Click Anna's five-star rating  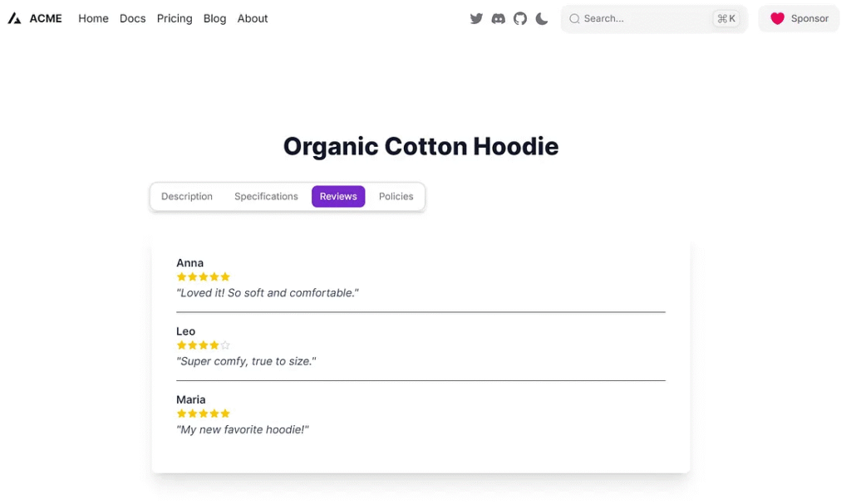(203, 277)
